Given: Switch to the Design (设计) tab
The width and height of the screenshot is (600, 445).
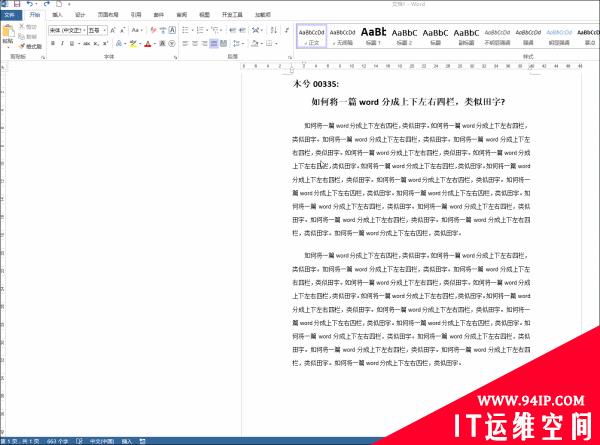Looking at the screenshot, I should coord(80,15).
